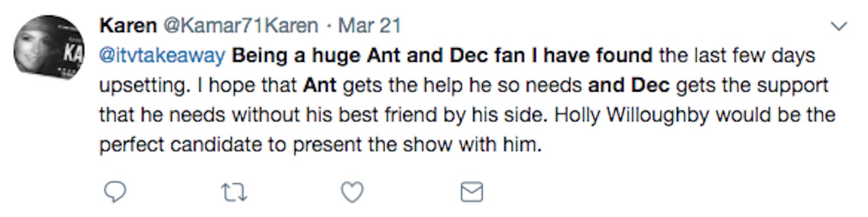Follow the @itvtakeaway mention link
Image resolution: width=868 pixels, height=217 pixels.
click(x=162, y=56)
